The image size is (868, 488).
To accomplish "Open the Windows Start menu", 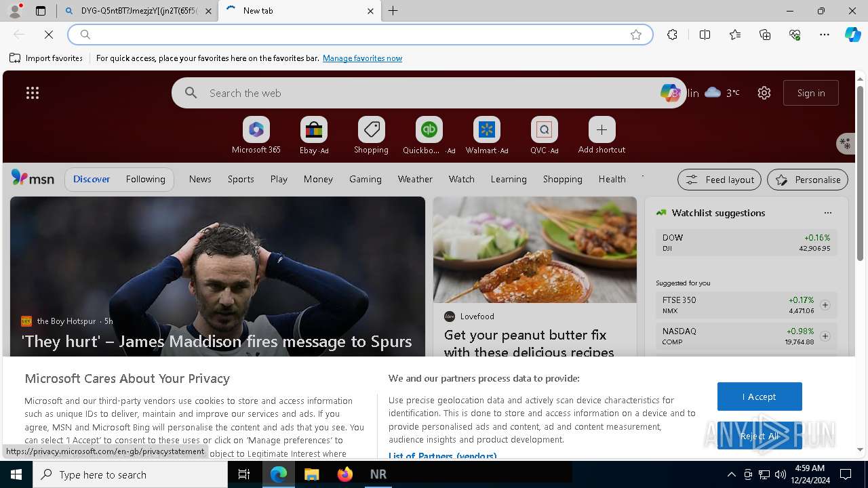I will pos(16,474).
